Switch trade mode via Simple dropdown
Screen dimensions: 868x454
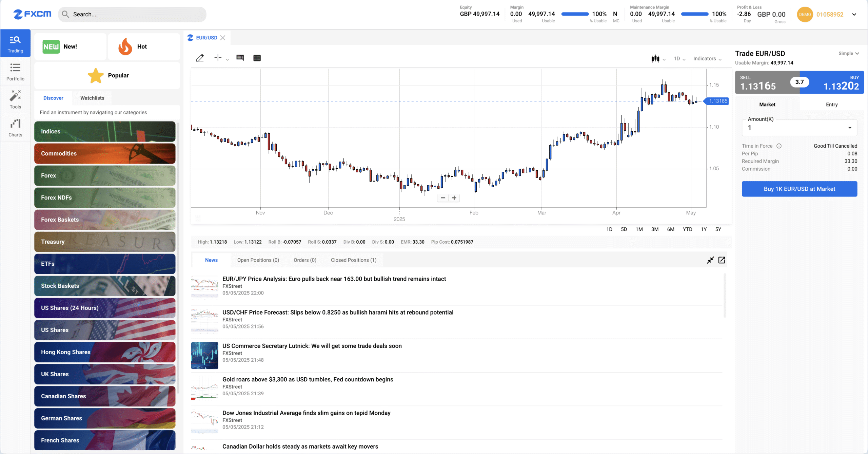click(848, 53)
